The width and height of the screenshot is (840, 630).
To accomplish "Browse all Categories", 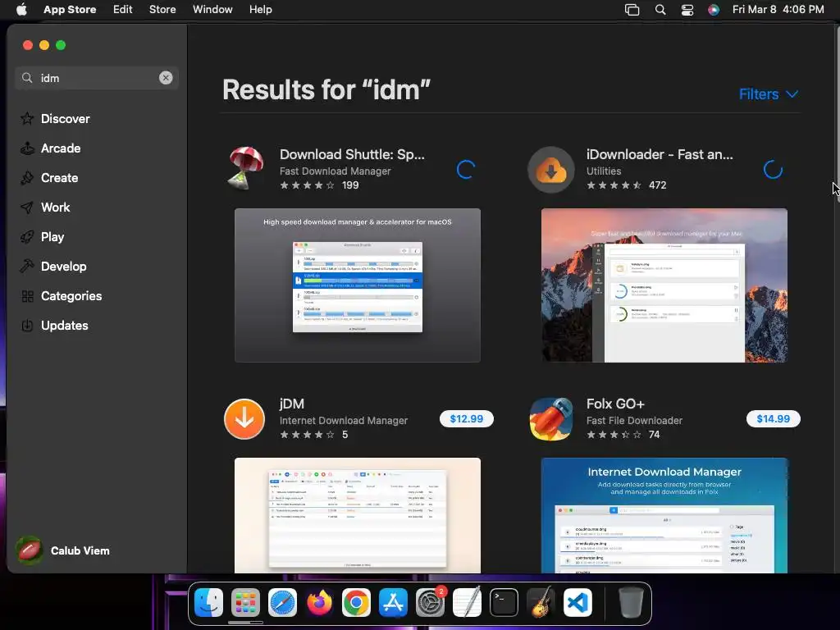I will click(x=61, y=295).
